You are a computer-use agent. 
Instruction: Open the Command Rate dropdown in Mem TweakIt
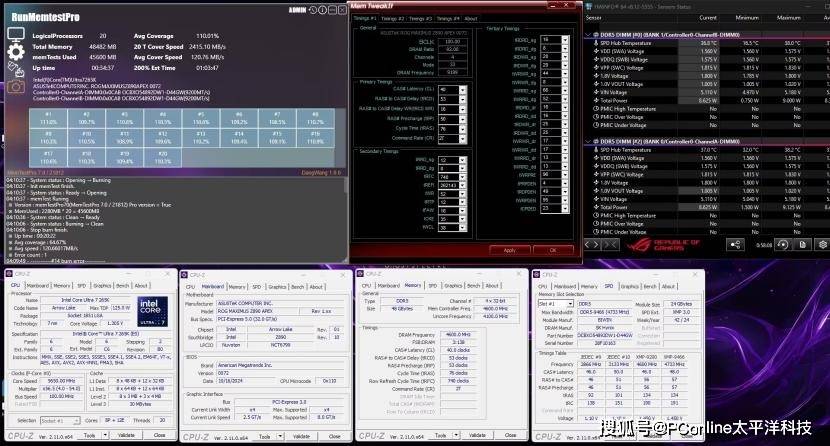tap(461, 137)
